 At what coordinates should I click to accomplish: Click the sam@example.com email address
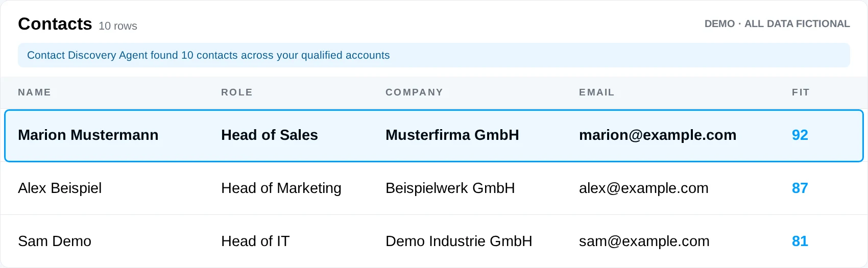(x=644, y=241)
